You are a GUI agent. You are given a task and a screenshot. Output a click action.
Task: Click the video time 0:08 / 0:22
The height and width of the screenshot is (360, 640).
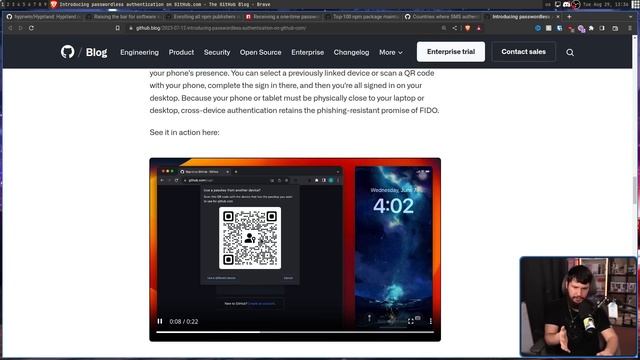point(184,322)
